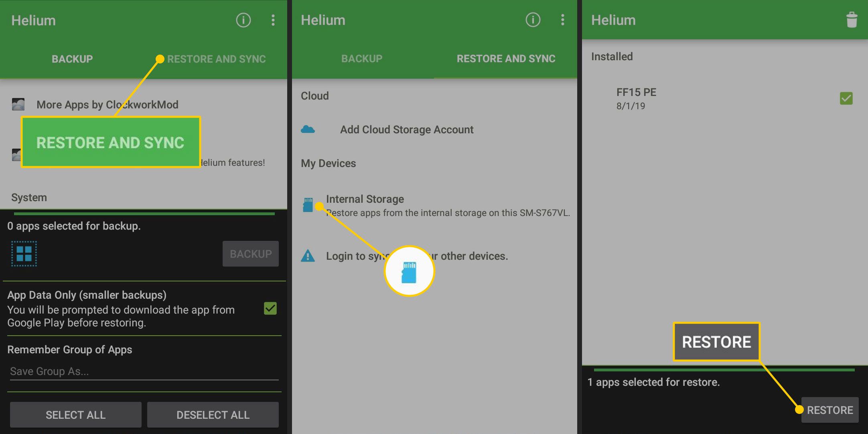This screenshot has height=434, width=868.
Task: Select the FF15 PE app entry
Action: (x=725, y=98)
